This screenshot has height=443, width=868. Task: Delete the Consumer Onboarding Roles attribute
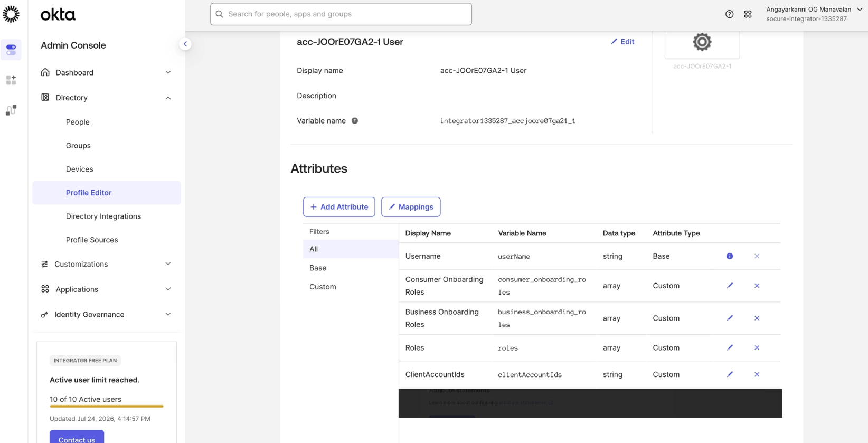757,286
